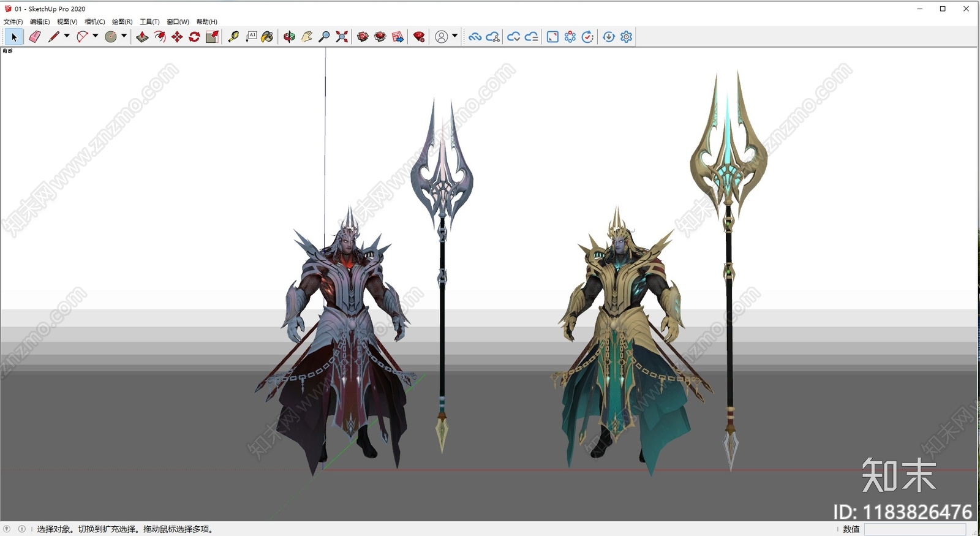Screen dimensions: 980x536
Task: Click the download arrow circle icon
Action: (x=609, y=37)
